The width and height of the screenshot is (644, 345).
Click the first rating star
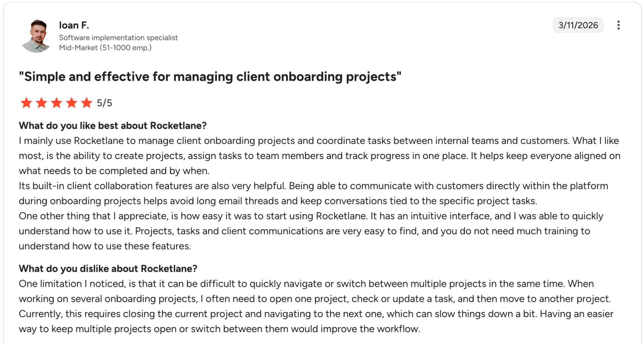[x=26, y=103]
